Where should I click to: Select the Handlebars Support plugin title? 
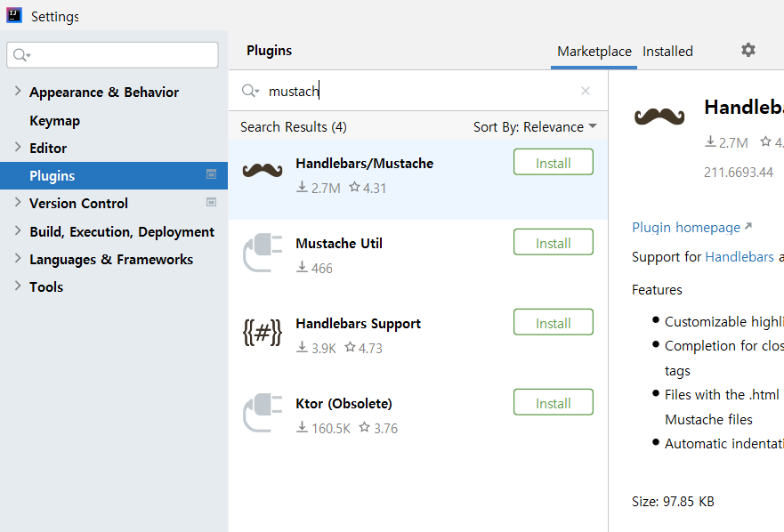pos(358,324)
